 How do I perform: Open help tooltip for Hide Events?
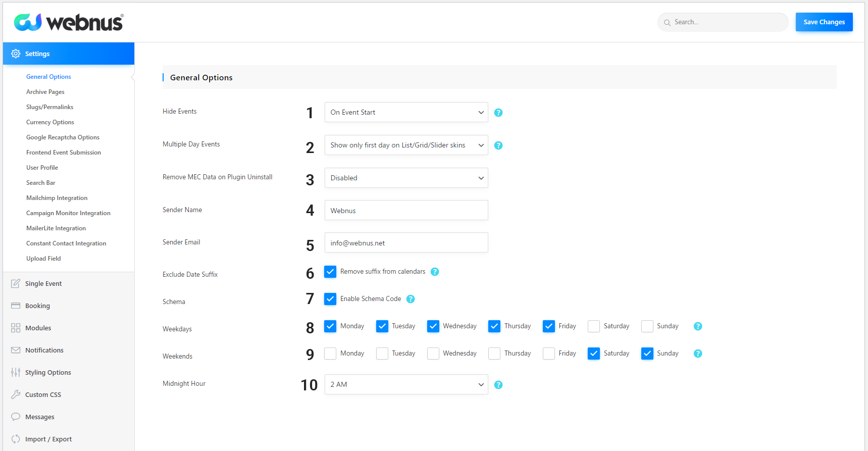click(x=498, y=113)
